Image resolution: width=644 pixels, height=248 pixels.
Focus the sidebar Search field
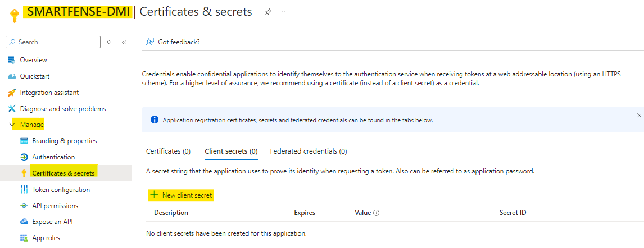click(x=53, y=42)
